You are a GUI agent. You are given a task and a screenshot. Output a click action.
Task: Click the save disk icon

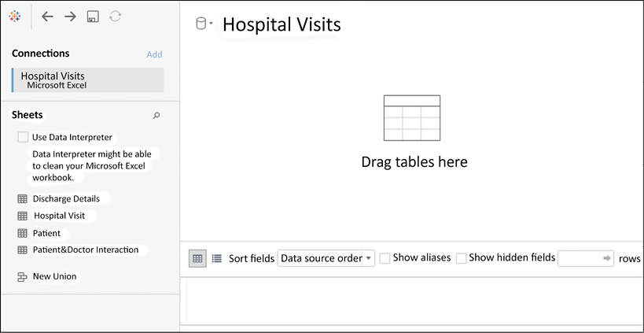93,17
